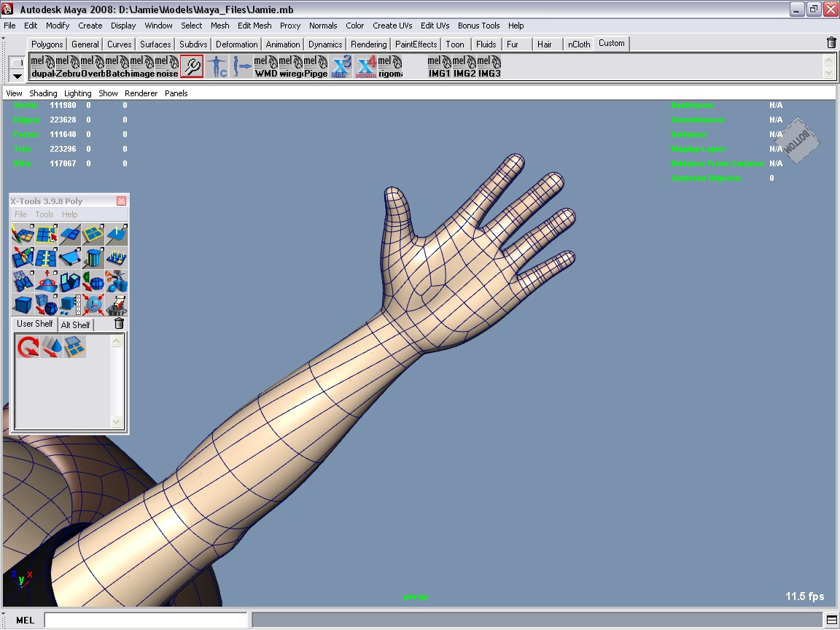The height and width of the screenshot is (630, 840).
Task: Click the X-Tools shelf scroll up arrow
Action: point(116,341)
